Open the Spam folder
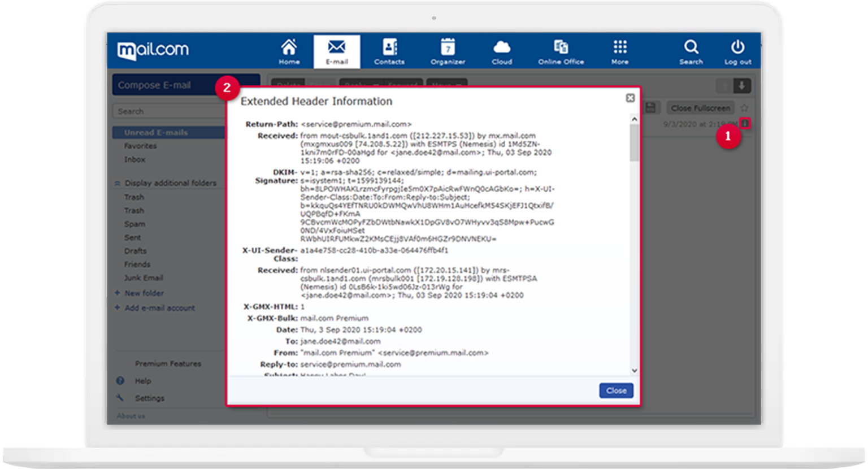Screen dimensions: 868x469 pos(134,224)
